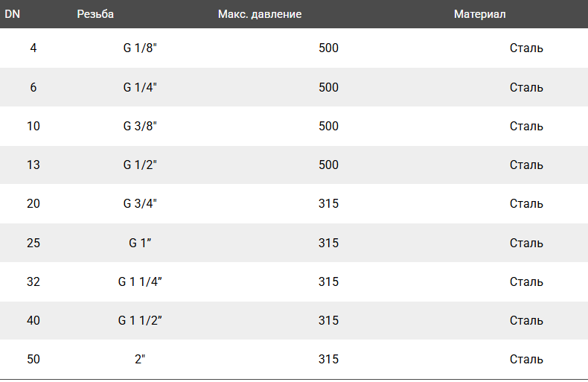Select the 2" thread cell
Viewport: 588px width, 382px height.
[140, 359]
